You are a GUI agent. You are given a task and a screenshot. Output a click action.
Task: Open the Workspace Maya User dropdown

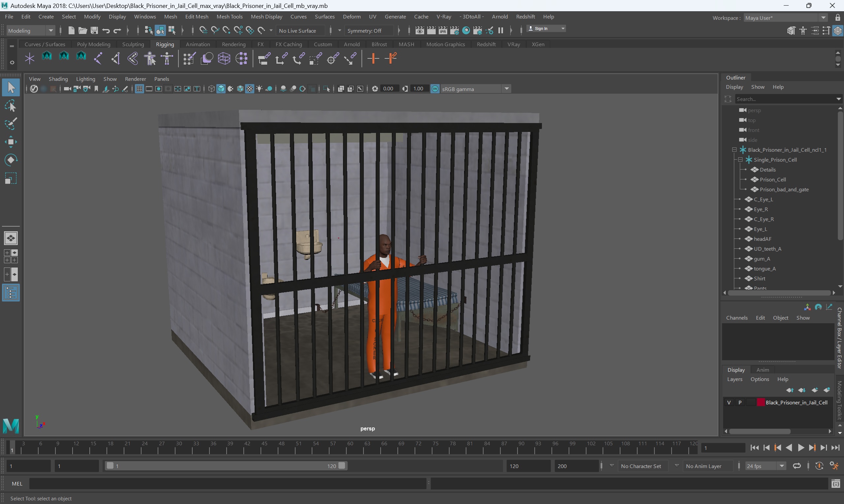point(786,18)
